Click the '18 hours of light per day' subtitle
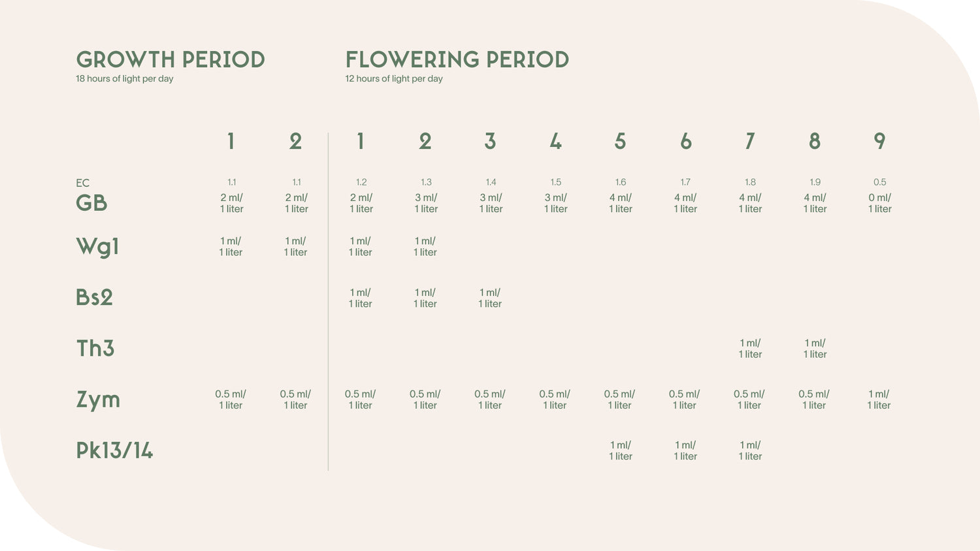This screenshot has height=551, width=980. [x=125, y=79]
